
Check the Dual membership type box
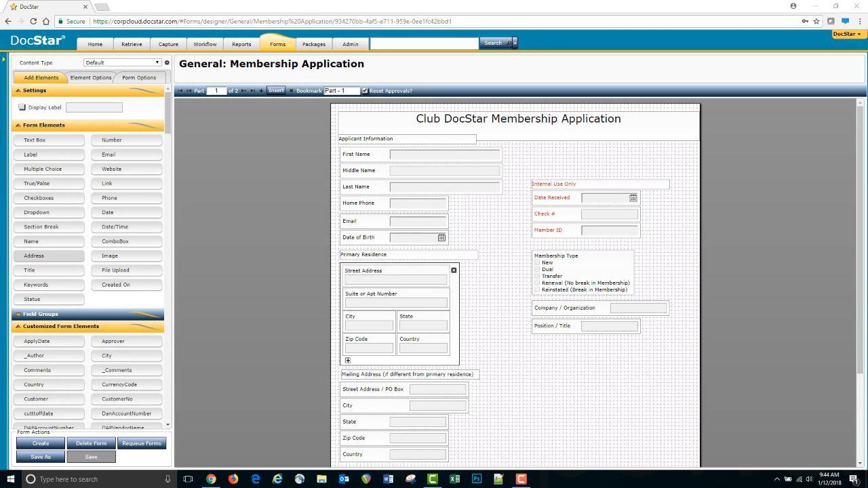537,269
